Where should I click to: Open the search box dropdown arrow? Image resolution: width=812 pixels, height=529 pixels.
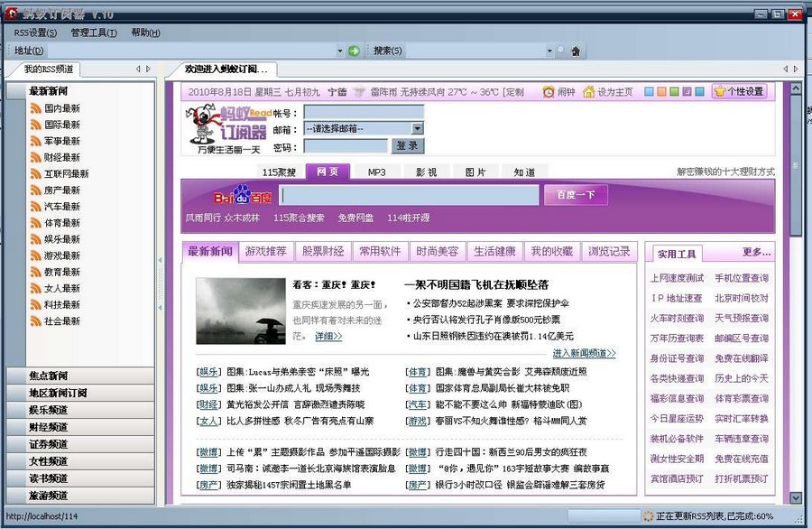pyautogui.click(x=549, y=51)
